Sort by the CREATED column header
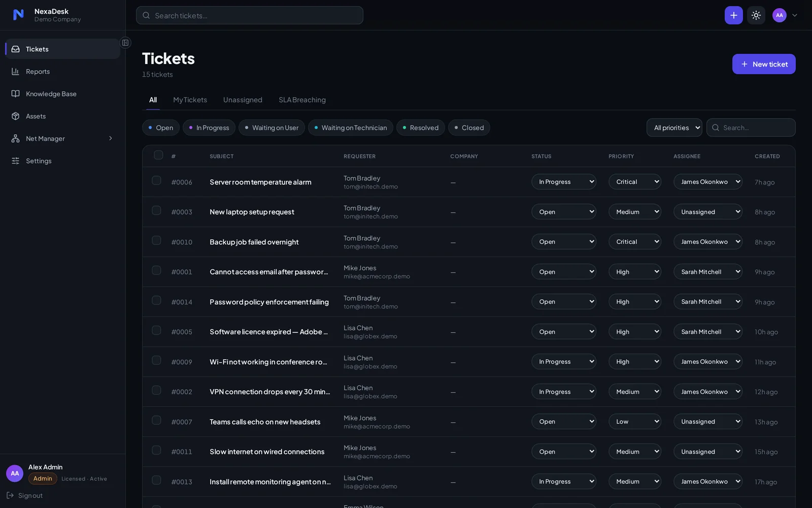Viewport: 812px width, 508px height. tap(767, 156)
